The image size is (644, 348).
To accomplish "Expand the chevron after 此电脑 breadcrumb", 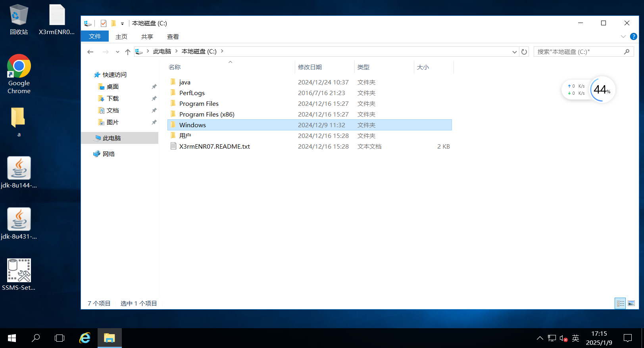I will [176, 52].
